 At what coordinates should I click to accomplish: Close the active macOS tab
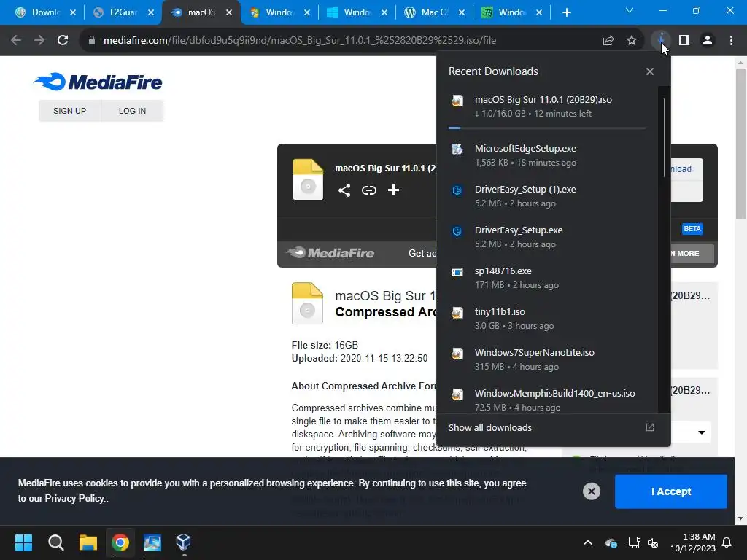click(229, 12)
